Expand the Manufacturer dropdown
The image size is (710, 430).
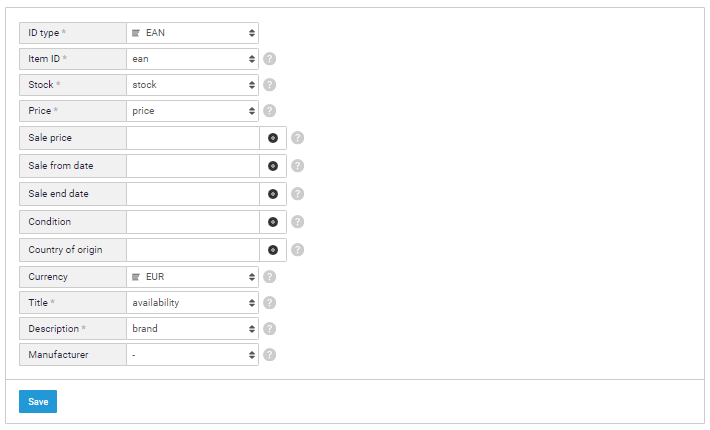tap(192, 354)
